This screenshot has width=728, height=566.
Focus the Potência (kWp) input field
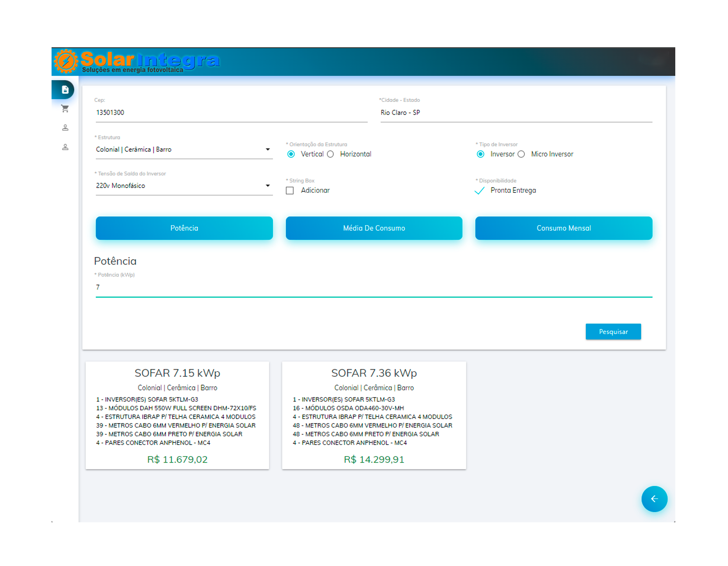click(x=374, y=287)
